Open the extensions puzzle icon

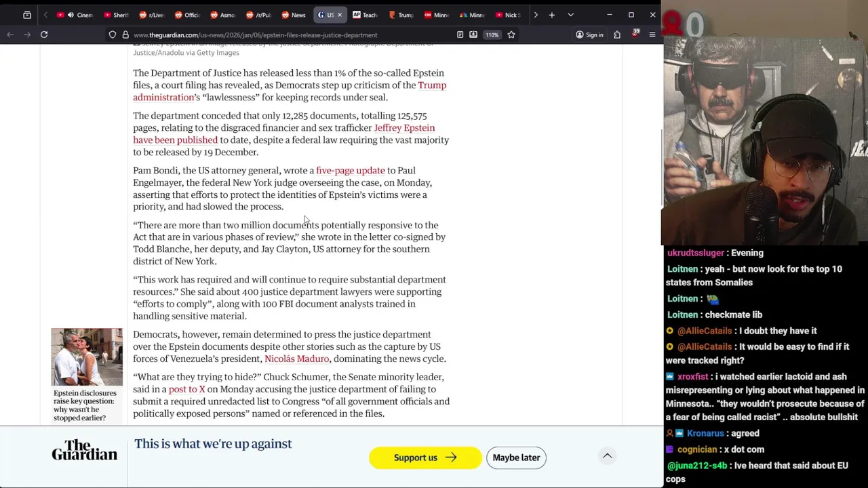tap(617, 35)
